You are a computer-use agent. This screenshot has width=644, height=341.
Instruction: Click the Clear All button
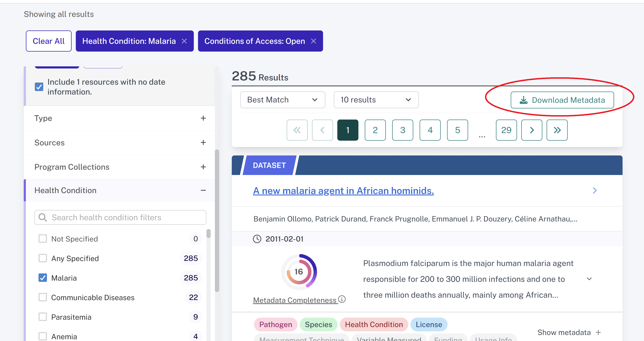click(x=49, y=41)
